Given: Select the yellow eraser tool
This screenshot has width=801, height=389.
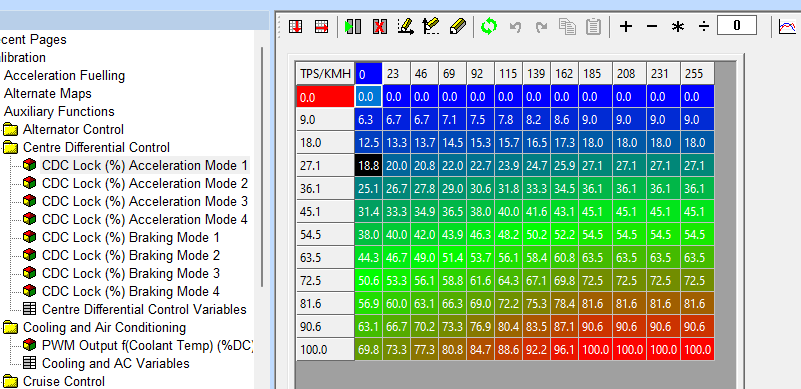Looking at the screenshot, I should tap(458, 26).
